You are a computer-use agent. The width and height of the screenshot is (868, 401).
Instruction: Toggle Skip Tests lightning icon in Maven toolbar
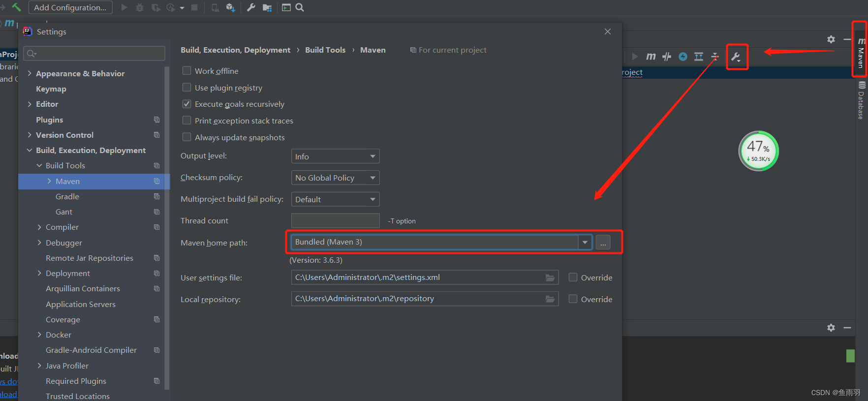[683, 57]
